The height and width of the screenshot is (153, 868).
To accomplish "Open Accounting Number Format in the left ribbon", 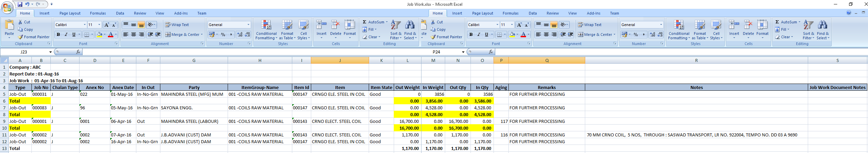I will [x=212, y=35].
